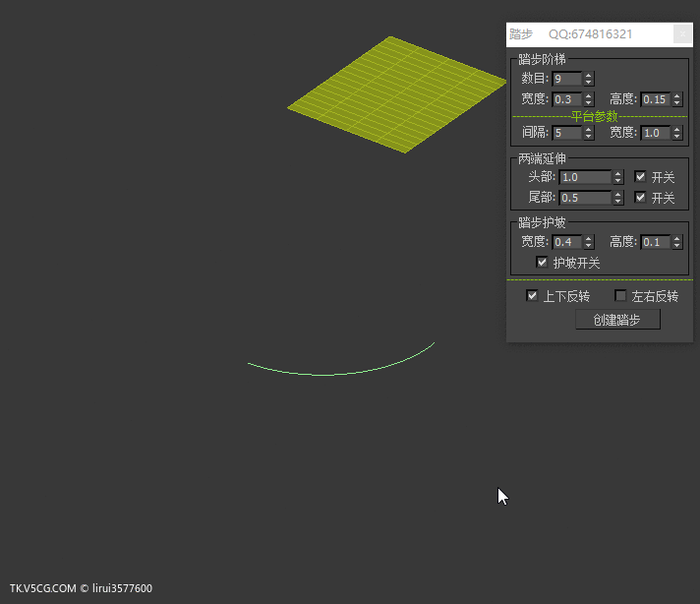The image size is (700, 604).
Task: Click the 间隔 input field
Action: point(567,133)
